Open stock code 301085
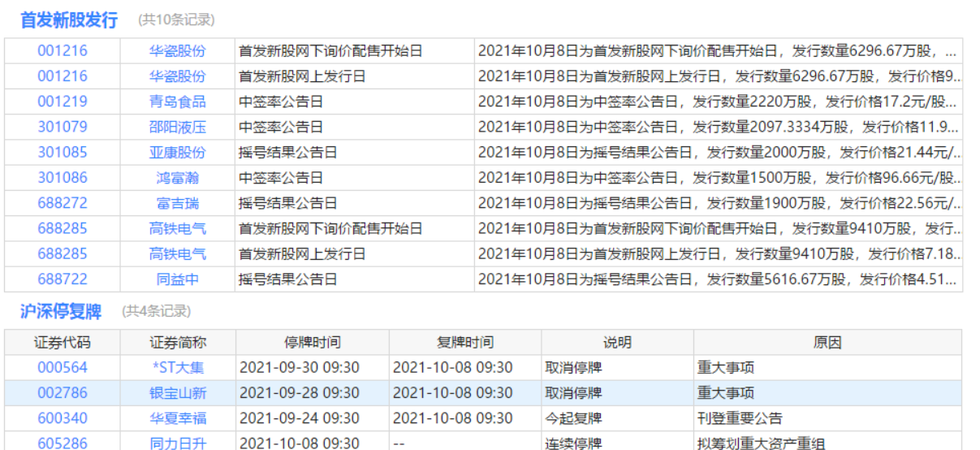 pos(63,153)
